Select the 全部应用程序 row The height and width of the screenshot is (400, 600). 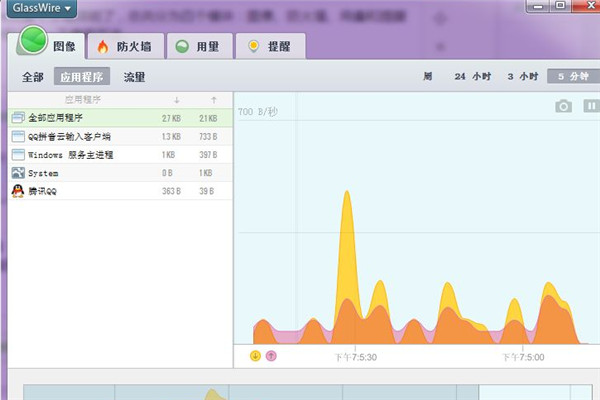(121, 118)
